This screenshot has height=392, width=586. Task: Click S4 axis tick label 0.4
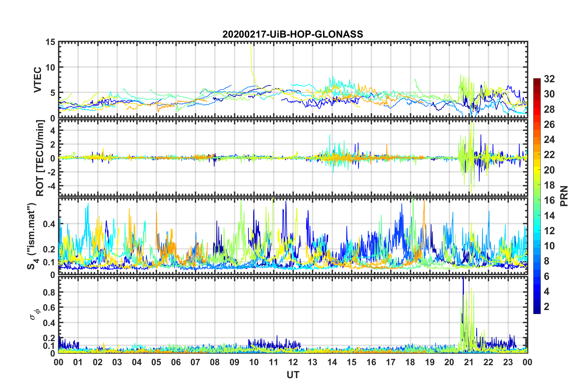click(49, 224)
